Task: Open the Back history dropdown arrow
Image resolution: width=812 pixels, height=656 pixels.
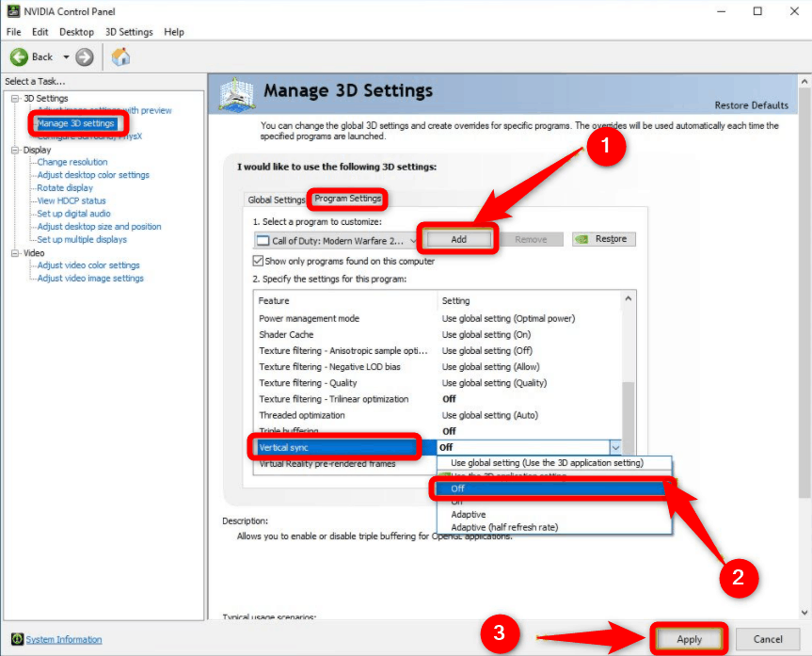Action: 66,57
